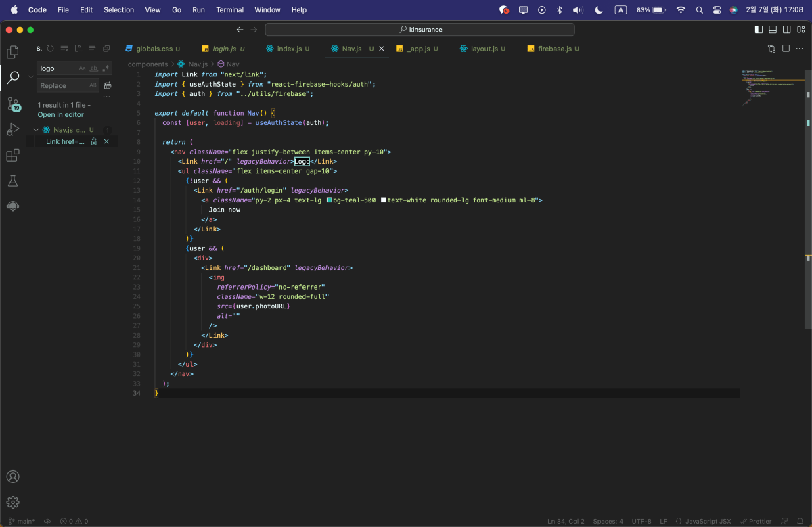Open the Testing view
Viewport: 812px width, 527px height.
13,181
